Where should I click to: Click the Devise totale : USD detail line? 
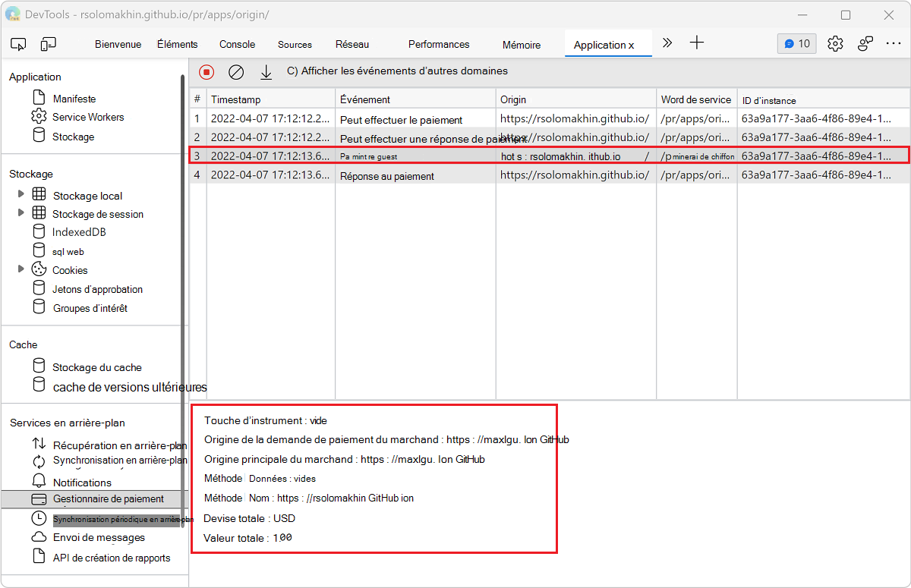point(250,518)
